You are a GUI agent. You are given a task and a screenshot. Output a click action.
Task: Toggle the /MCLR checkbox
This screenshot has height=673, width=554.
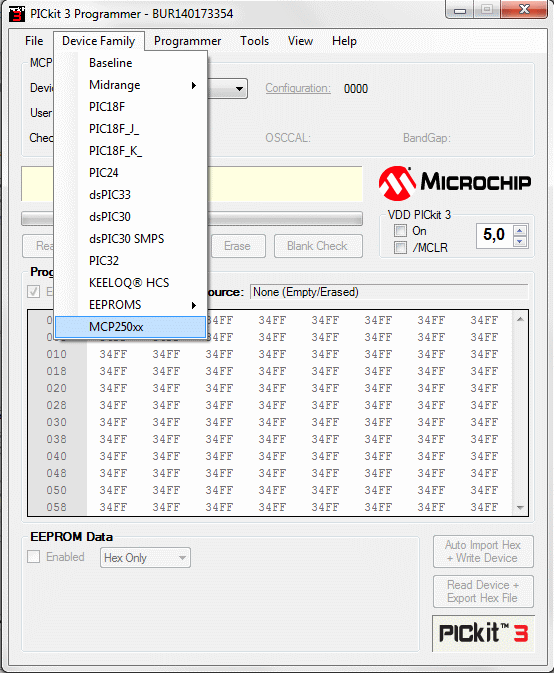(x=400, y=248)
